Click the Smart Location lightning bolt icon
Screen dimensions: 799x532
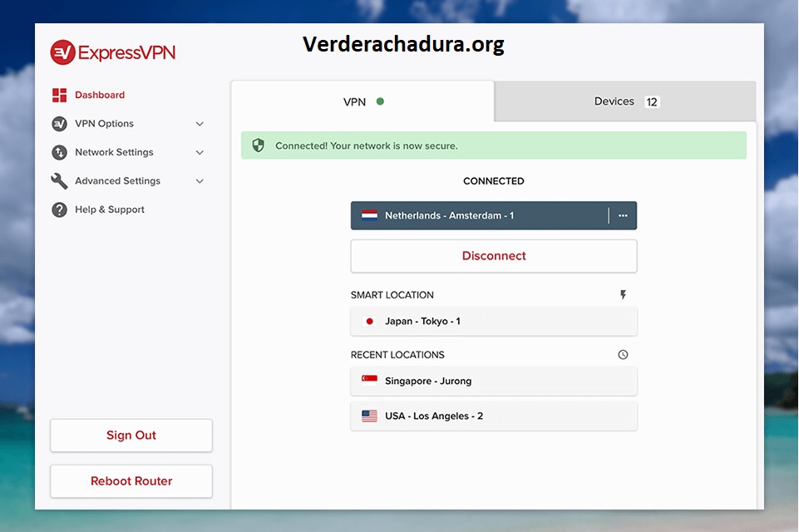tap(623, 294)
